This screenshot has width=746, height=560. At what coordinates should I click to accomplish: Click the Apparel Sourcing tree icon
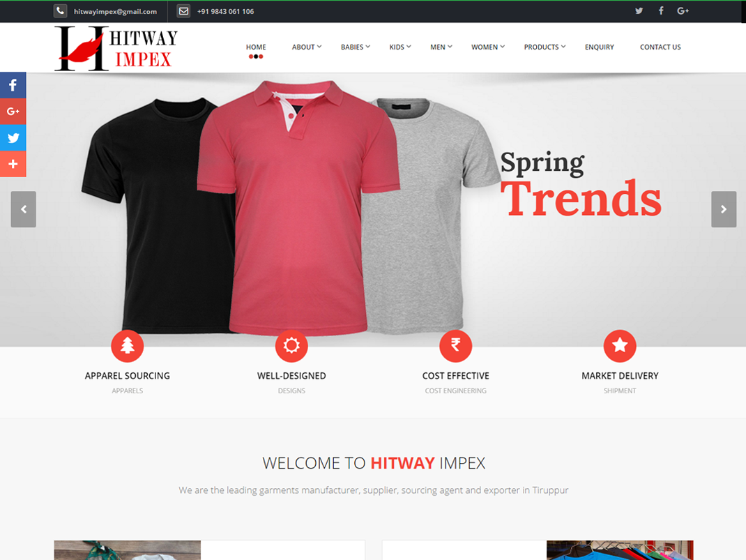pos(128,346)
